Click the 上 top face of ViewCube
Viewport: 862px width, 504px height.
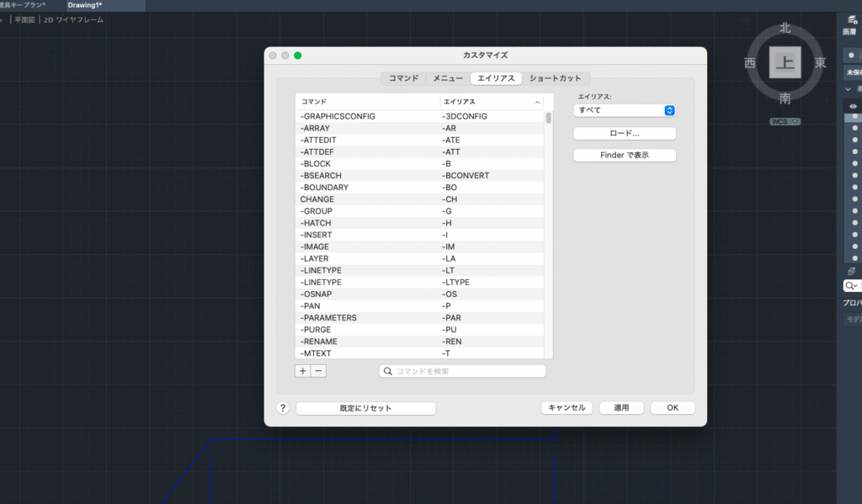click(785, 63)
